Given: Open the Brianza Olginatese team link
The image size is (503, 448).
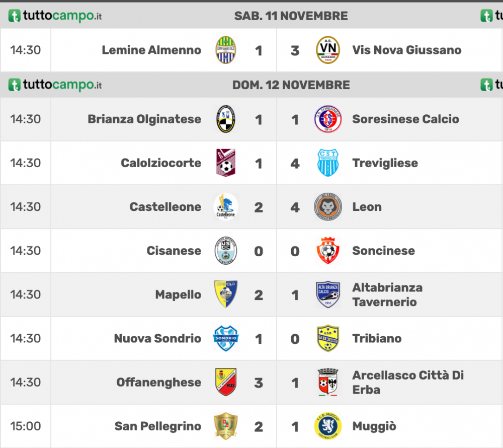Looking at the screenshot, I should (144, 119).
